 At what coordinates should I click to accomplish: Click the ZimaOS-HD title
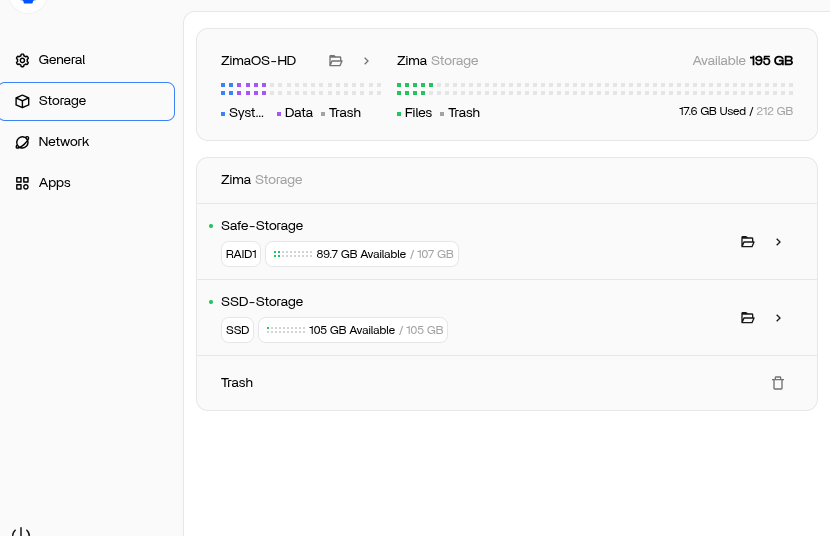pyautogui.click(x=258, y=61)
